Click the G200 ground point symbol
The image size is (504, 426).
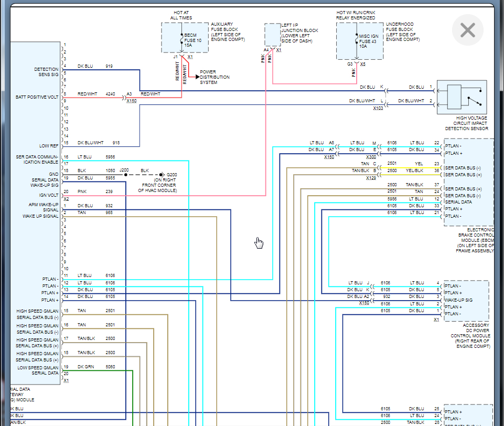click(x=162, y=174)
